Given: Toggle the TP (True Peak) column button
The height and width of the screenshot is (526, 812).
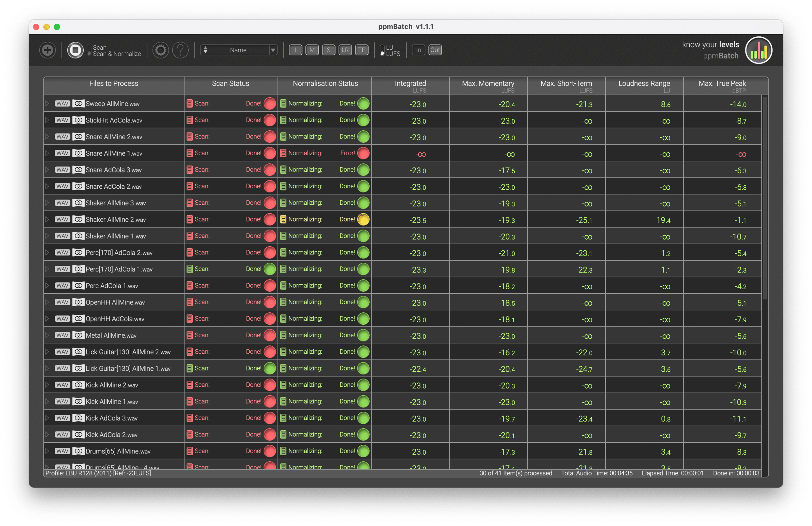Looking at the screenshot, I should tap(362, 50).
